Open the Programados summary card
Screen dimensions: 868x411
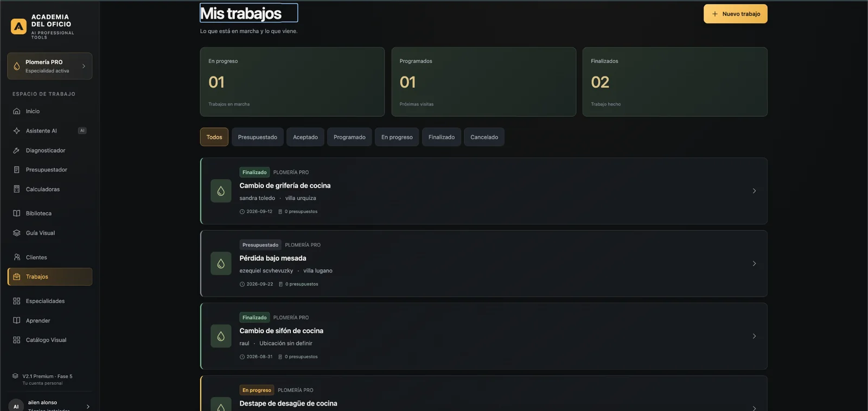click(484, 82)
